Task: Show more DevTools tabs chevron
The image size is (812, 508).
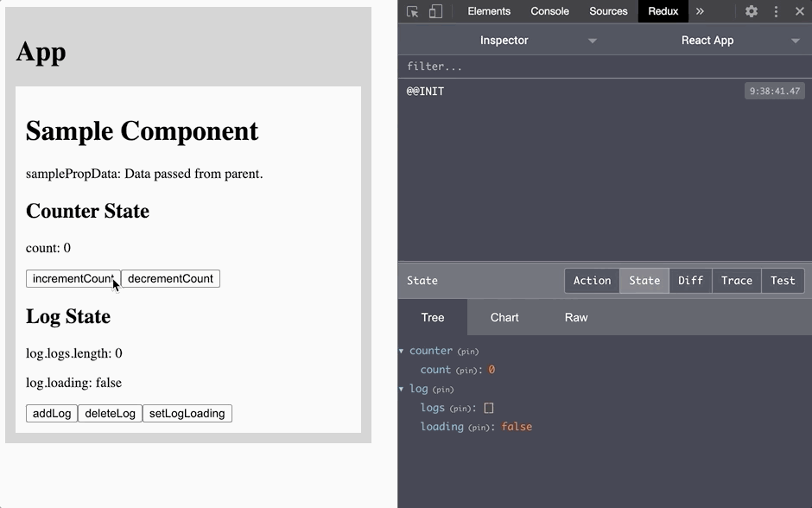Action: point(701,11)
